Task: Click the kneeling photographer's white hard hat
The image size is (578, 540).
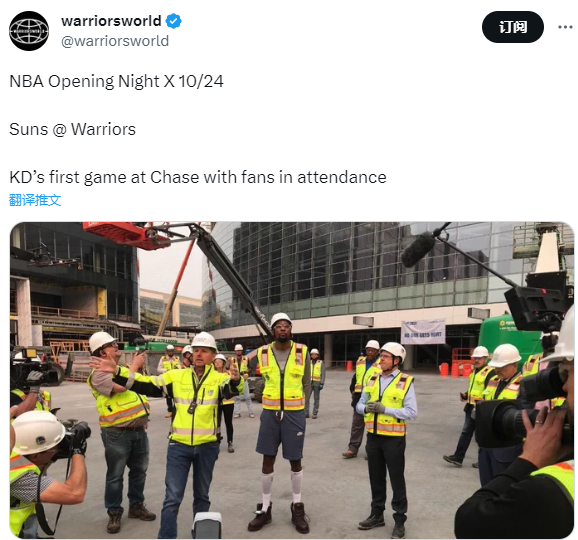Action: (38, 433)
